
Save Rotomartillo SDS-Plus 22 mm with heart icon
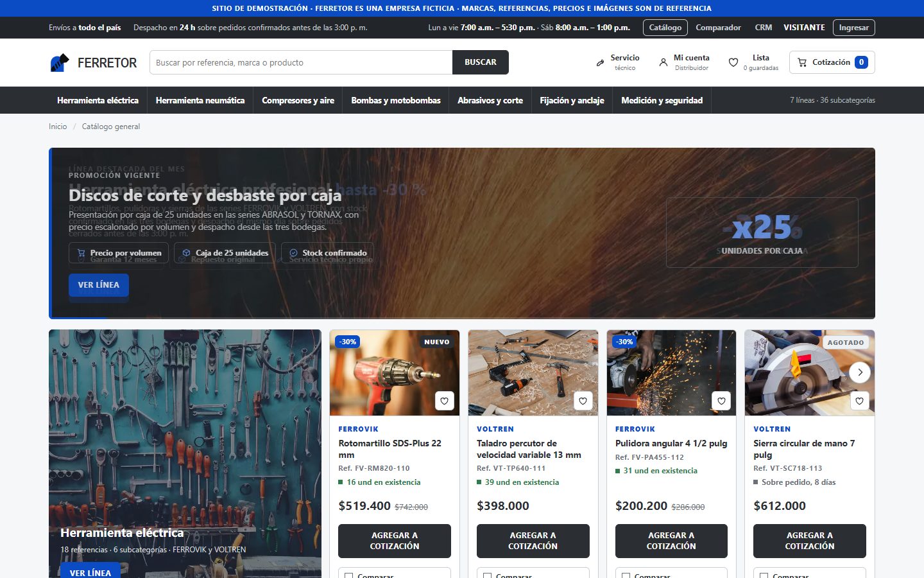click(445, 401)
